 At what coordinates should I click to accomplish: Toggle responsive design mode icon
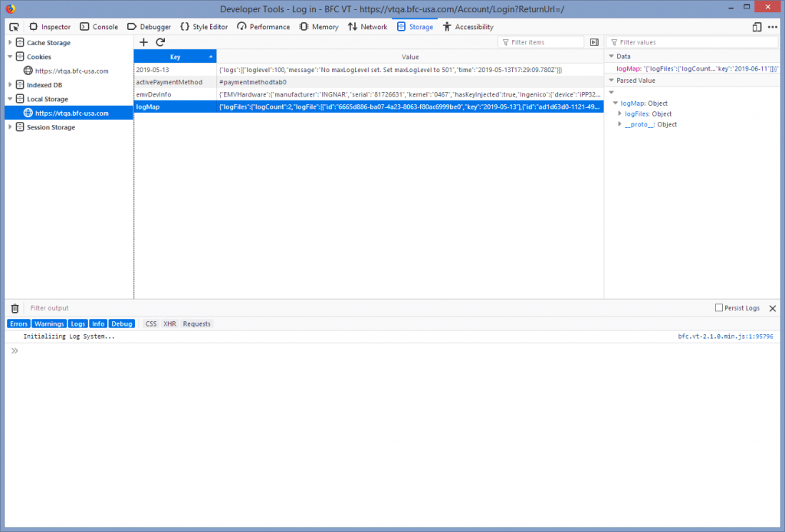pos(757,27)
